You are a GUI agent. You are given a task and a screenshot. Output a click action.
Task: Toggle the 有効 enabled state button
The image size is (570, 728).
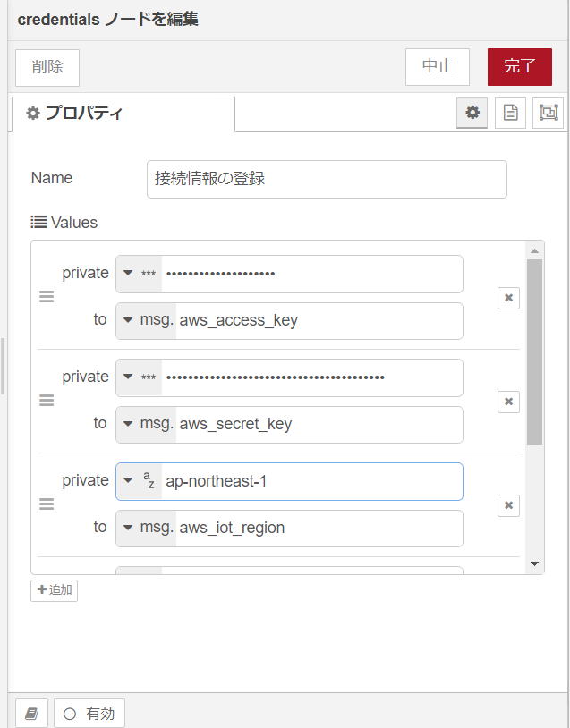pyautogui.click(x=89, y=714)
